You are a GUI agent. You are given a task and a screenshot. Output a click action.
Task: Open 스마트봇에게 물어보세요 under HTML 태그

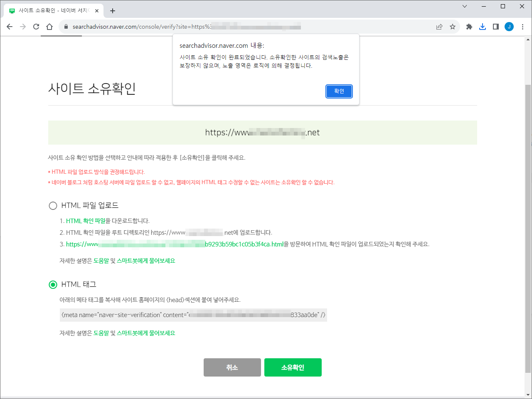tap(146, 333)
